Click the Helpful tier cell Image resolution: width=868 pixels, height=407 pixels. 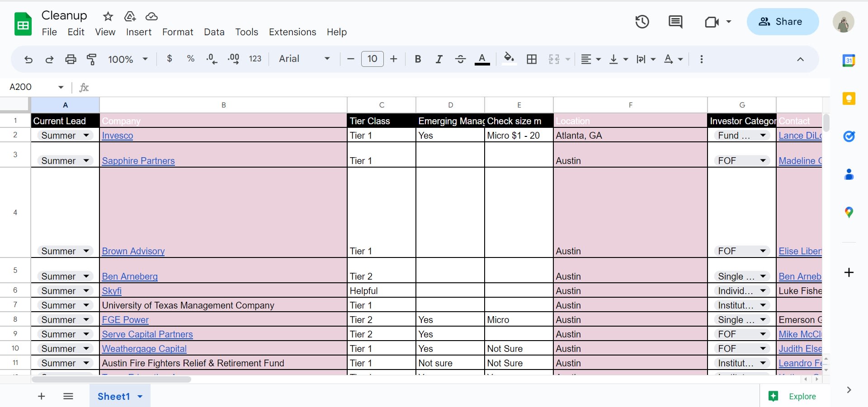tap(382, 290)
